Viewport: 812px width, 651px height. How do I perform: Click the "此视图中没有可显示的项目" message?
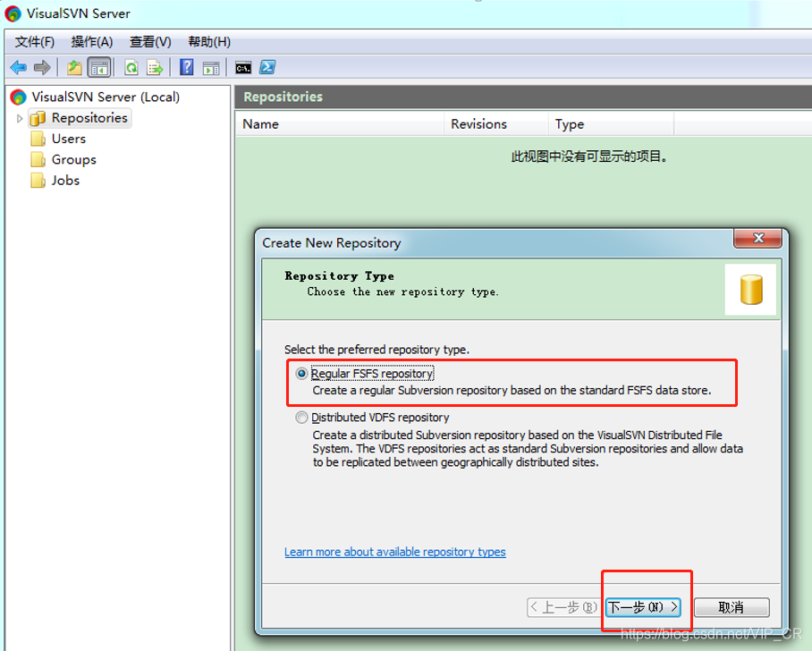pos(588,156)
